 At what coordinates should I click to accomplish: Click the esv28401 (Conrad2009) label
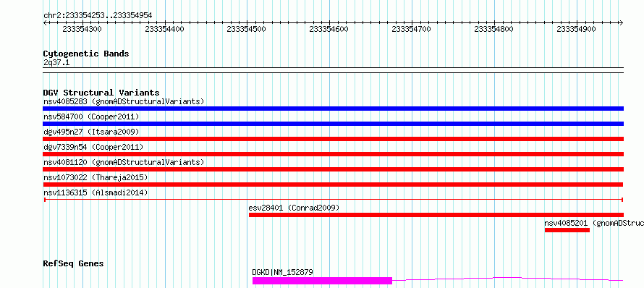tap(294, 208)
